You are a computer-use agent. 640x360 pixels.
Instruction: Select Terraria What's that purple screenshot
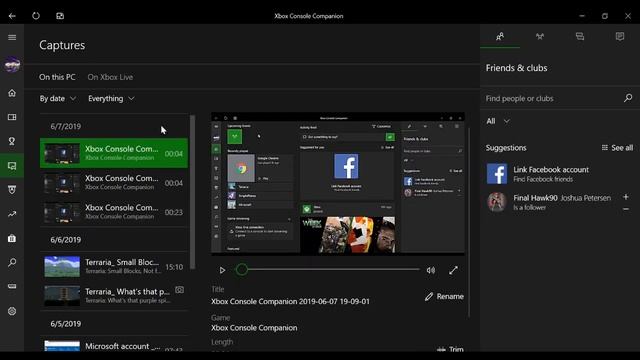tap(114, 296)
